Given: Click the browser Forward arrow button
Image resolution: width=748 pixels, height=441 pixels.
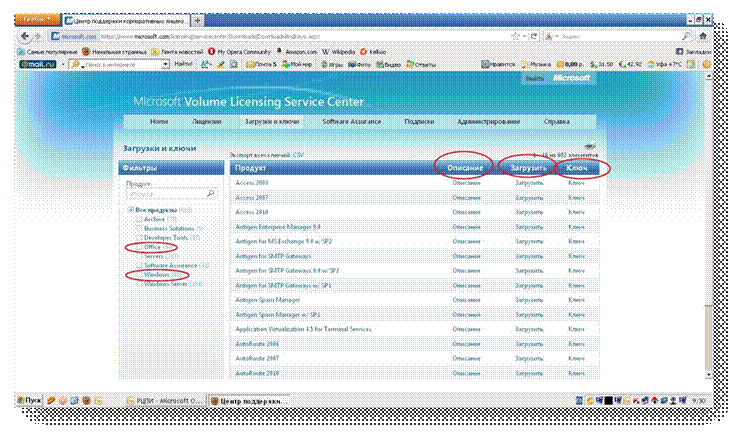Looking at the screenshot, I should click(38, 36).
